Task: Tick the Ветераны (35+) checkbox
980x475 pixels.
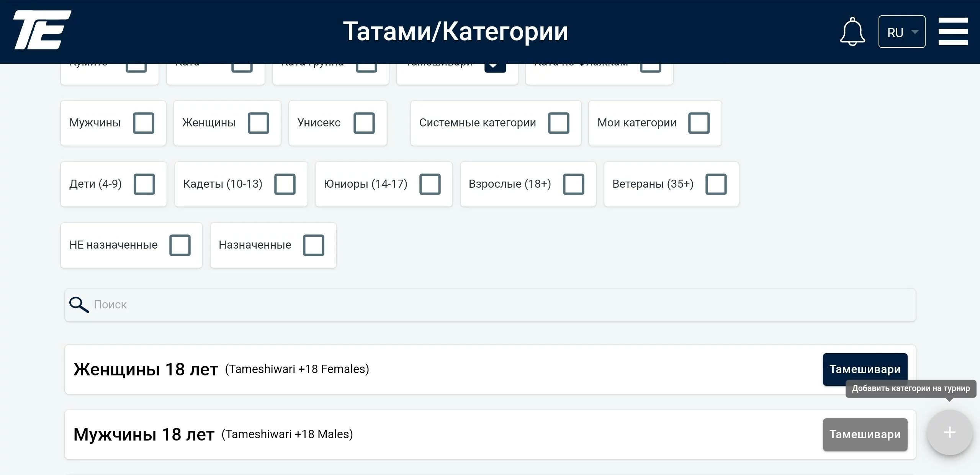Action: 716,184
